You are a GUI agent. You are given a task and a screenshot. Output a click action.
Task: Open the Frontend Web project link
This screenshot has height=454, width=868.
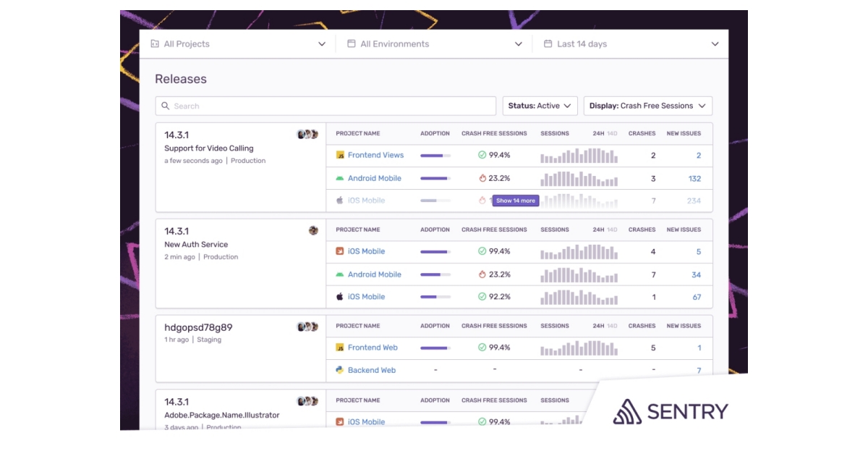(372, 348)
